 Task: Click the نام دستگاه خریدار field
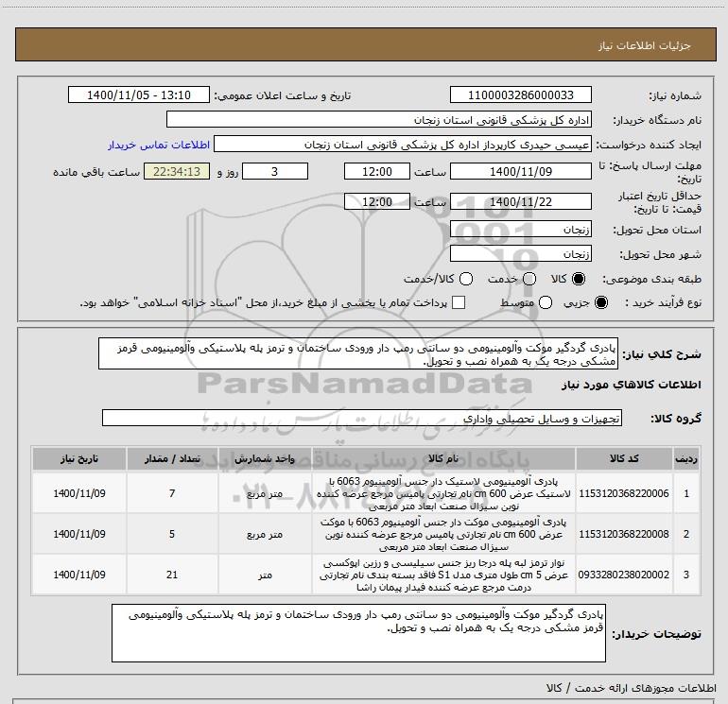379,120
